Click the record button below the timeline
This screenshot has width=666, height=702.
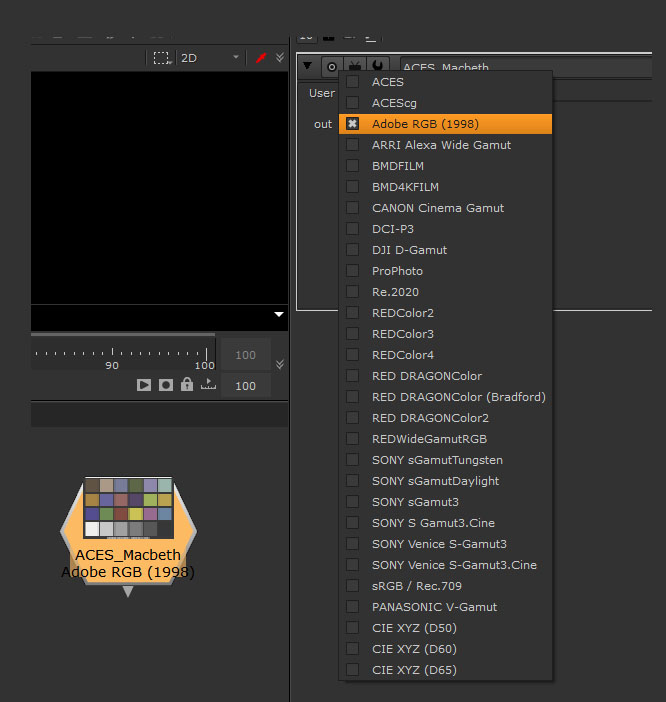tap(166, 385)
